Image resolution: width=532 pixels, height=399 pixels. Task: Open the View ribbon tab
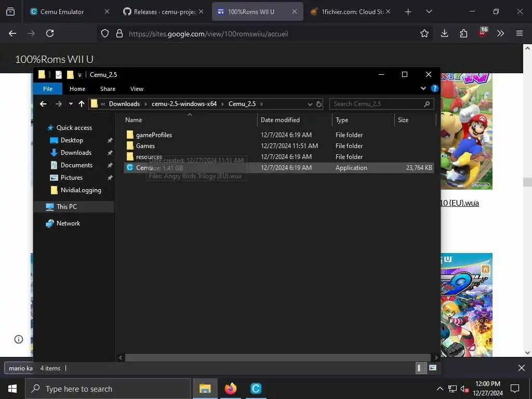pos(137,88)
